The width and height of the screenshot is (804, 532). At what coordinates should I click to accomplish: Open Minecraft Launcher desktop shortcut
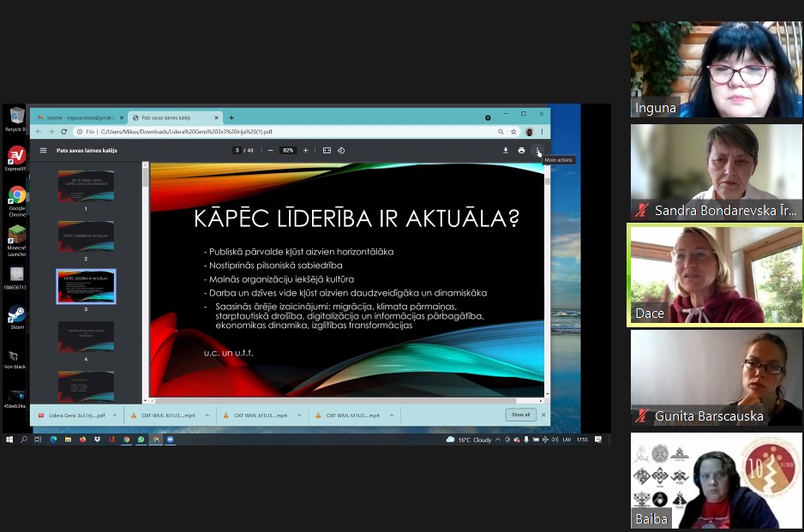pyautogui.click(x=16, y=241)
